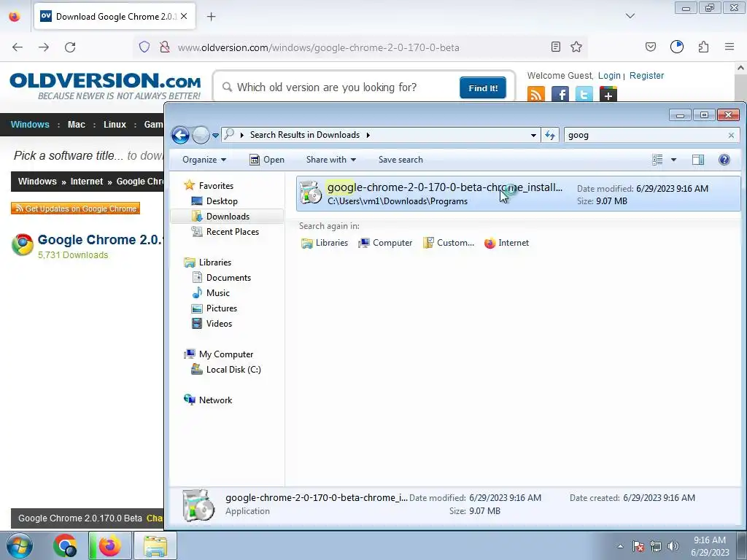The image size is (747, 560).
Task: Open Network in navigation pane
Action: point(208,400)
